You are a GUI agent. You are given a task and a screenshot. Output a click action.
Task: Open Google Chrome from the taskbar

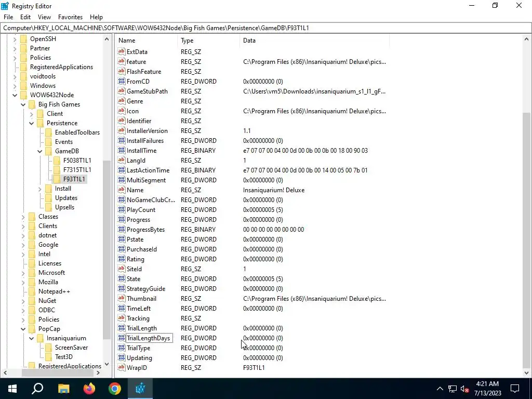point(115,389)
